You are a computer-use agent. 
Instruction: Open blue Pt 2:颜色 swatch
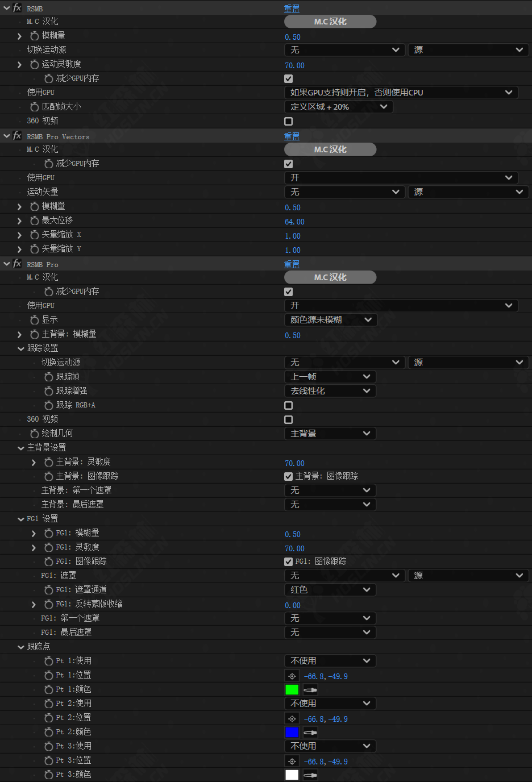pos(292,733)
